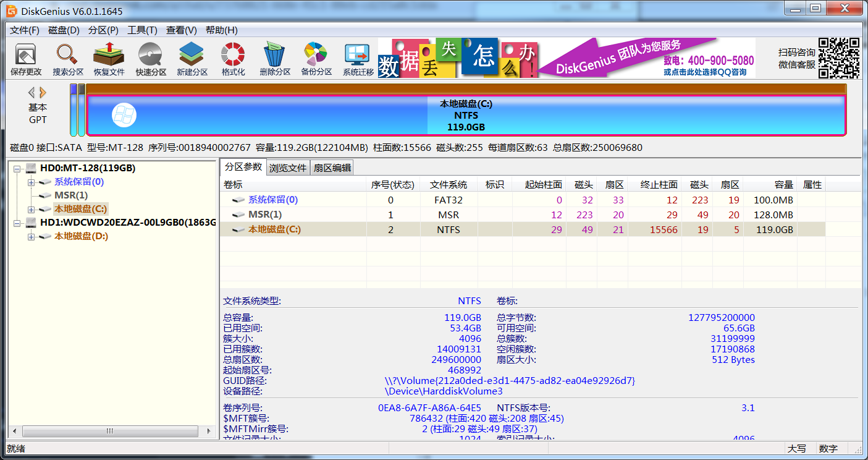Select the Format (格式化) toolbar icon
Image resolution: width=868 pixels, height=460 pixels.
pyautogui.click(x=233, y=59)
